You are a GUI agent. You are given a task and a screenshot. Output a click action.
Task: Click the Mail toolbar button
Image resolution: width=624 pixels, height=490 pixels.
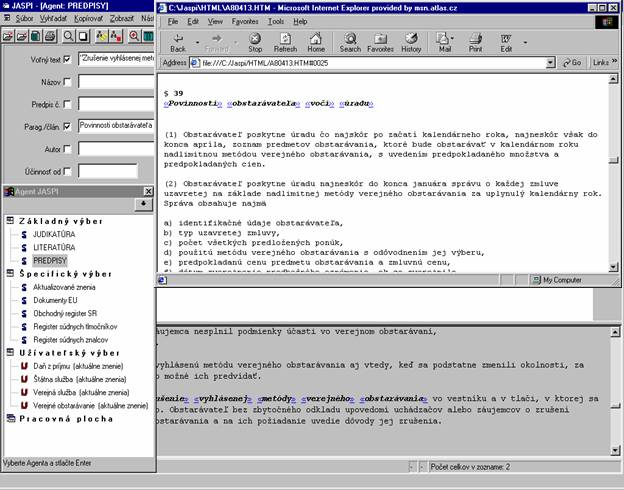pos(444,43)
